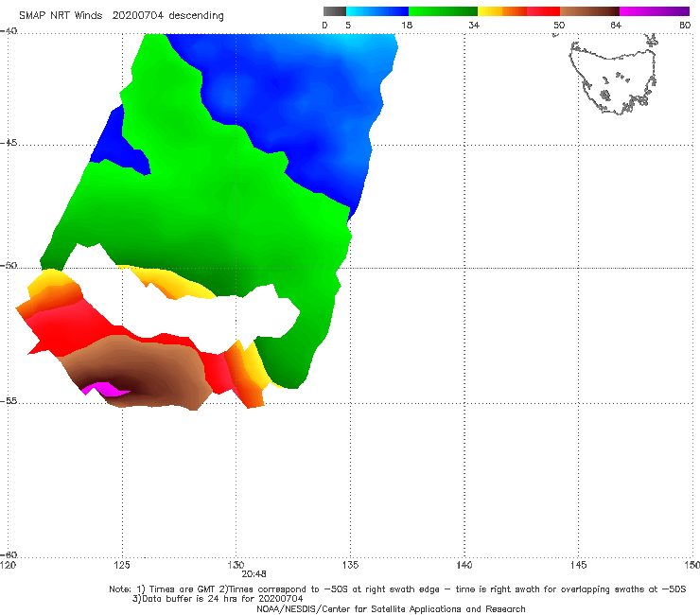
Task: Pick the brown segment of the colorbar
Action: tap(589, 11)
